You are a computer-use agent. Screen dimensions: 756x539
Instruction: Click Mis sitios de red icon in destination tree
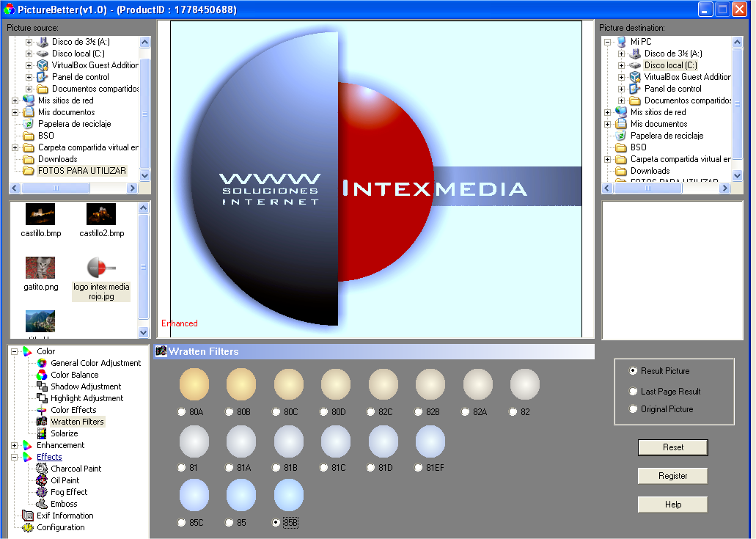coord(622,112)
